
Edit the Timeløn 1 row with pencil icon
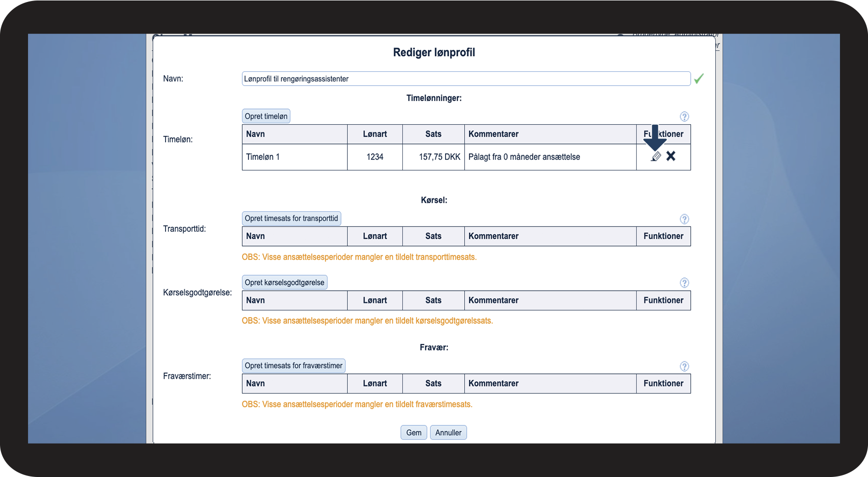pos(656,157)
